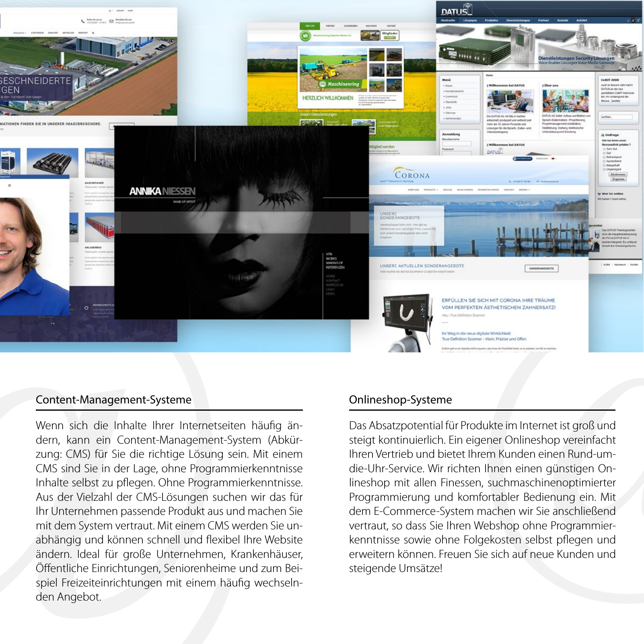Screen dimensions: 644x644
Task: Click the 'Content-Management-Systeme' heading
Action: click(x=113, y=400)
